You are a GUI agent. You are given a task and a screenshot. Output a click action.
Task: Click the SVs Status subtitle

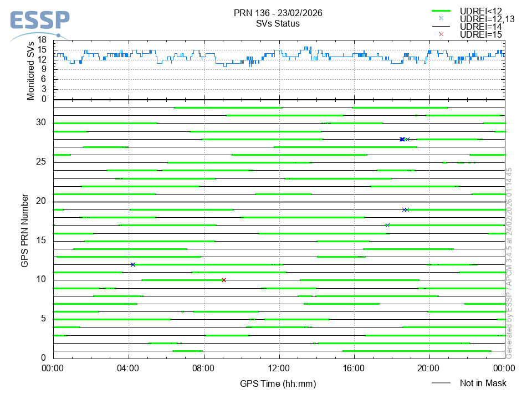click(x=278, y=23)
